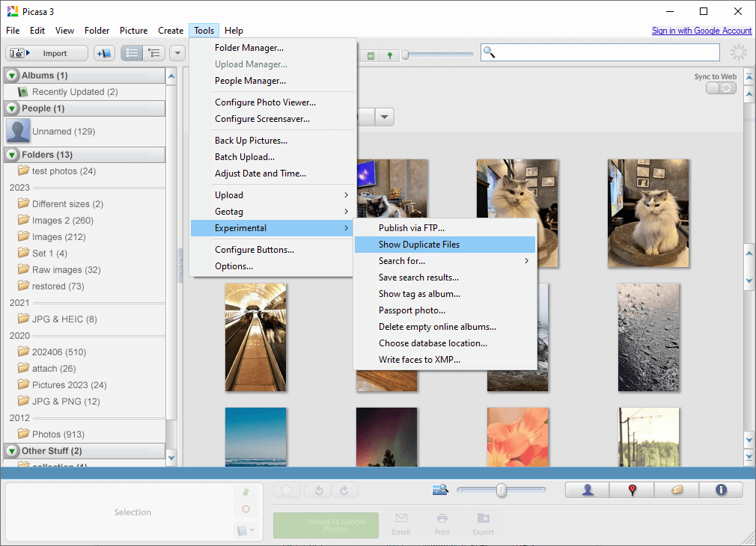
Task: Click in the search input field
Action: pos(606,52)
